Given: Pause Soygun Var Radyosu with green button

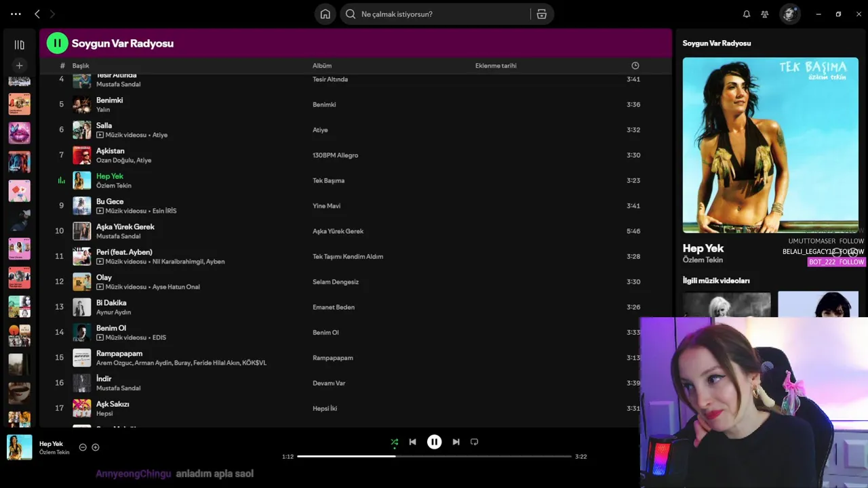Looking at the screenshot, I should pos(57,43).
